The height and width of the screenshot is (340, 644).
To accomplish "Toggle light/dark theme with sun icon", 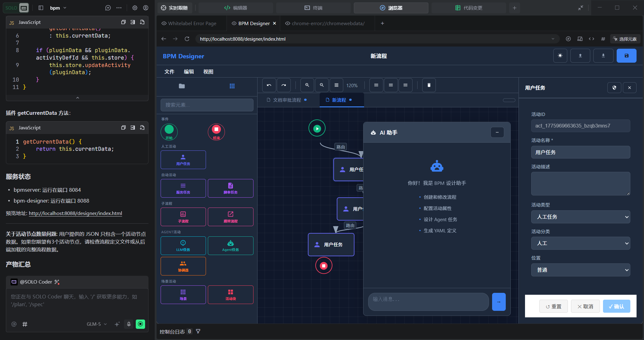I will coord(560,56).
